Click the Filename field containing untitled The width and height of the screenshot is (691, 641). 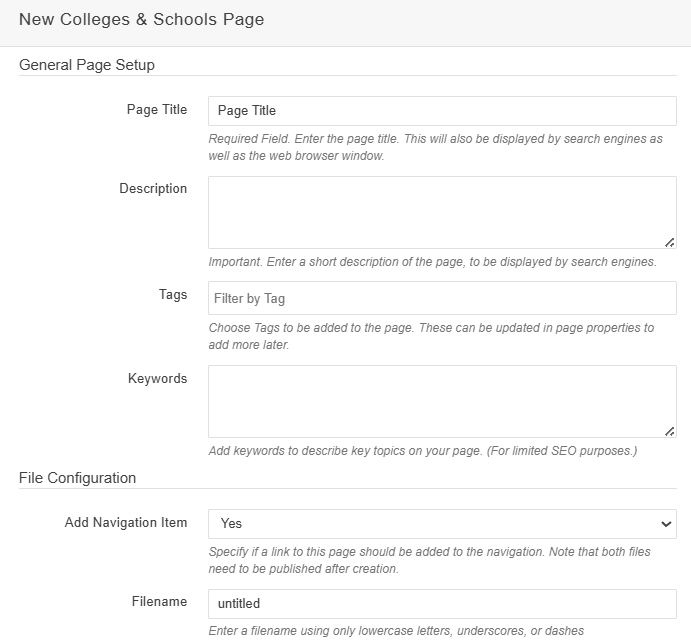(442, 604)
